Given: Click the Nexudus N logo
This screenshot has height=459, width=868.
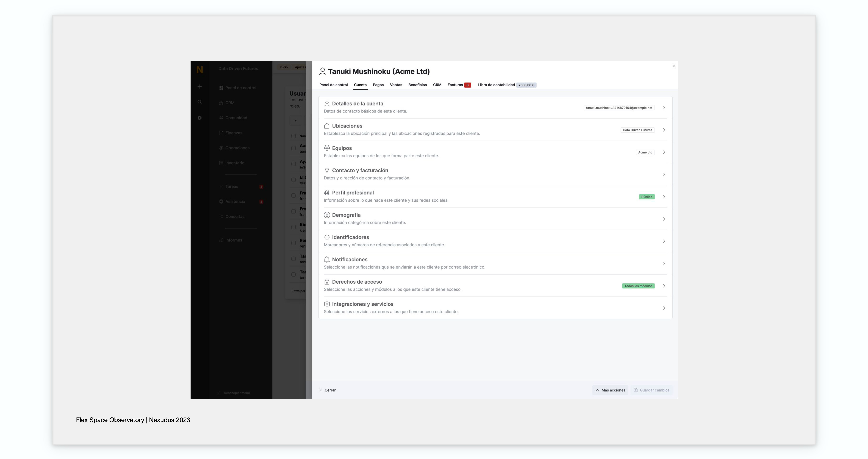Looking at the screenshot, I should (200, 69).
